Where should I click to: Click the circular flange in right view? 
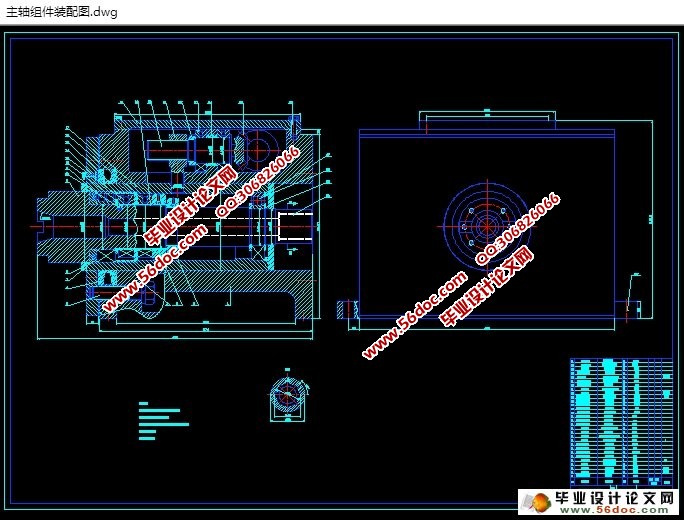[485, 224]
